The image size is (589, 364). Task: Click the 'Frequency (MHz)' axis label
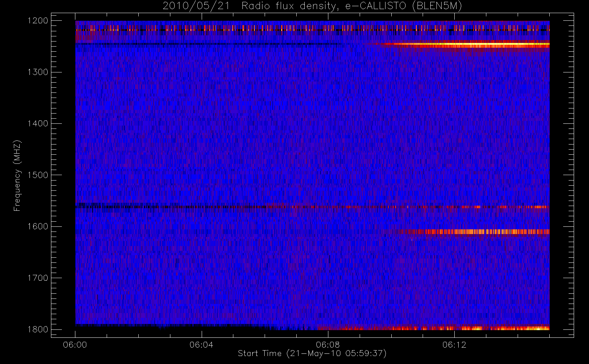17,175
